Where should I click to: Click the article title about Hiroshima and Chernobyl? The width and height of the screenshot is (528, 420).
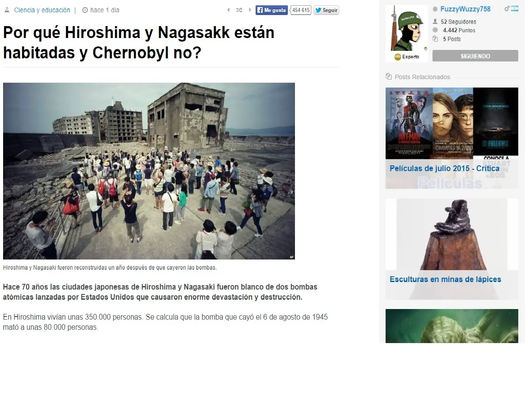point(139,42)
